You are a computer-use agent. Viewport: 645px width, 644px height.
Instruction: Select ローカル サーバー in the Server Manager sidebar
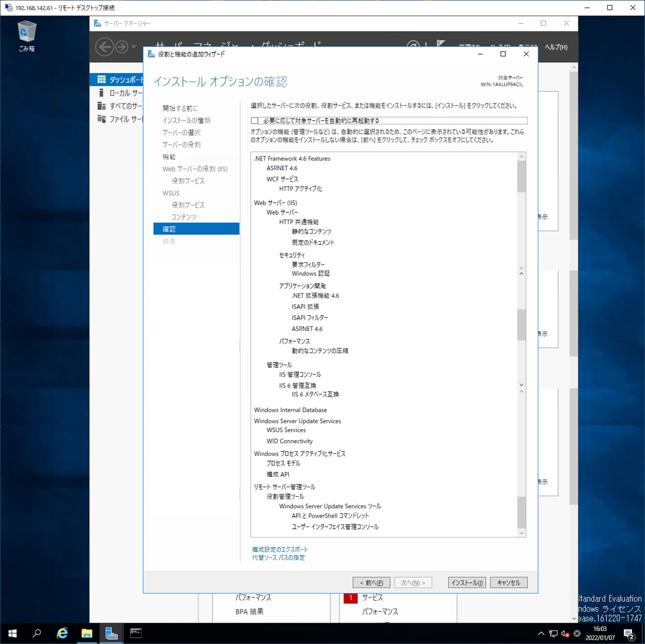coord(120,93)
